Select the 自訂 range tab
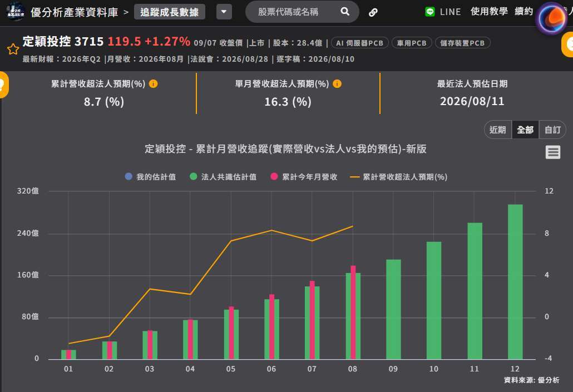The width and height of the screenshot is (573, 392). (x=552, y=130)
